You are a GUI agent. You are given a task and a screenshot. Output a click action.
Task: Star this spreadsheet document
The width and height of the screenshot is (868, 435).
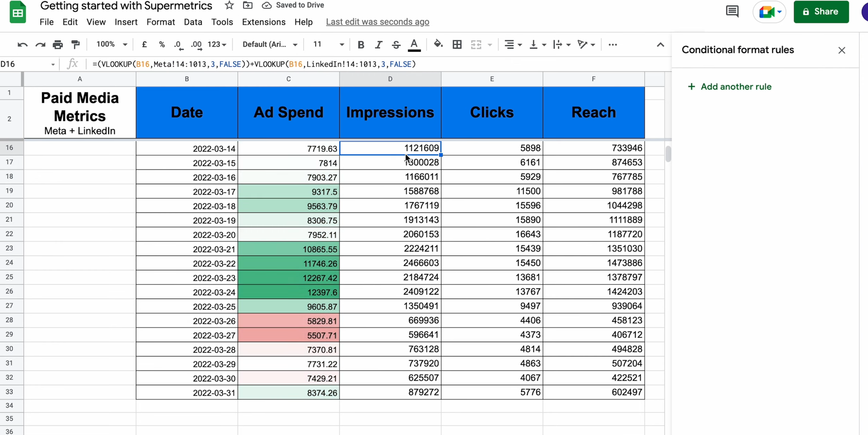click(229, 5)
